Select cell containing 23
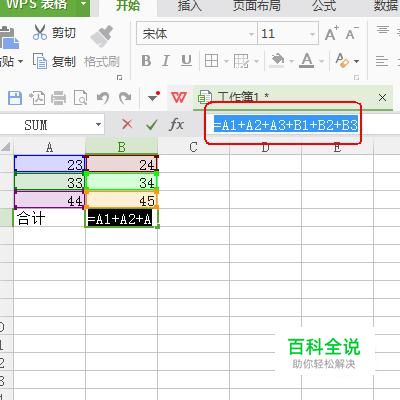 coord(49,164)
